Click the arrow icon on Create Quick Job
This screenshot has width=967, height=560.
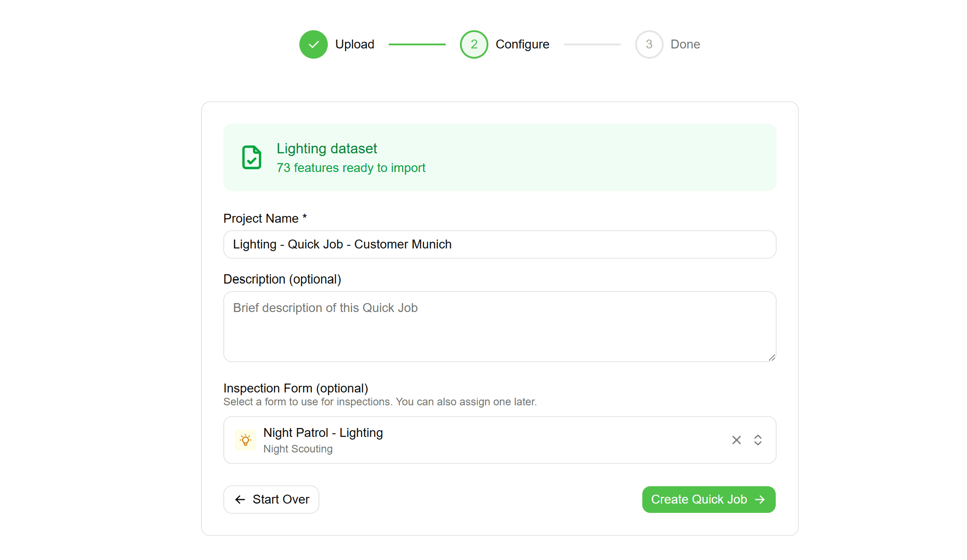coord(760,500)
